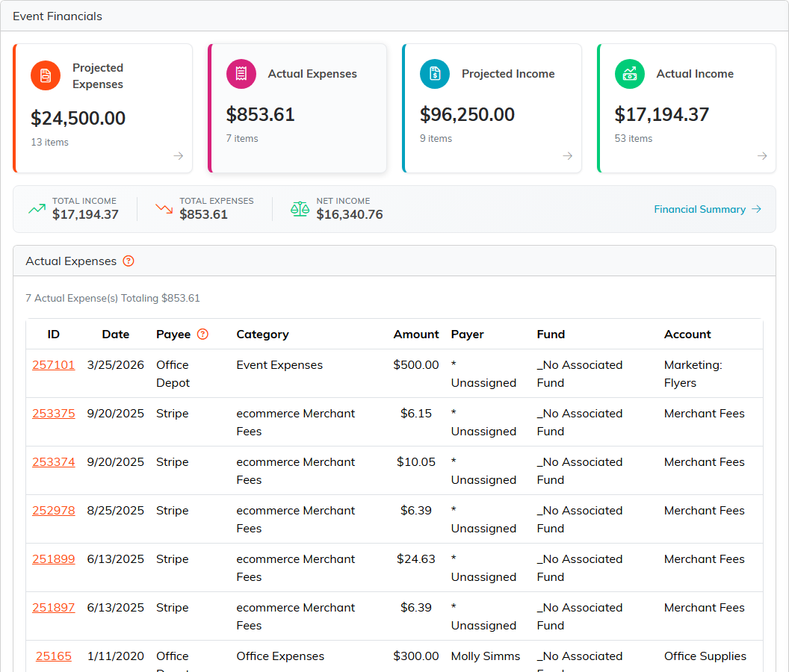
Task: Open the Financial Summary link
Action: point(708,209)
